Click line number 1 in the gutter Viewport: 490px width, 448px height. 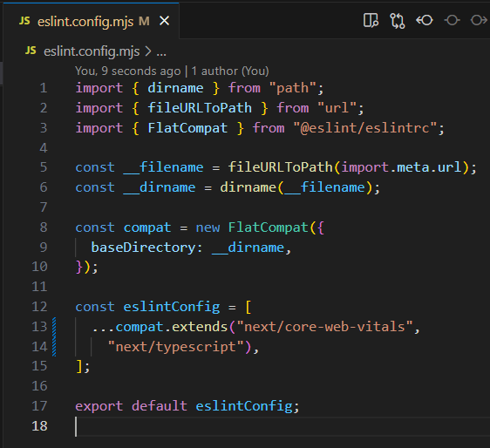click(44, 88)
